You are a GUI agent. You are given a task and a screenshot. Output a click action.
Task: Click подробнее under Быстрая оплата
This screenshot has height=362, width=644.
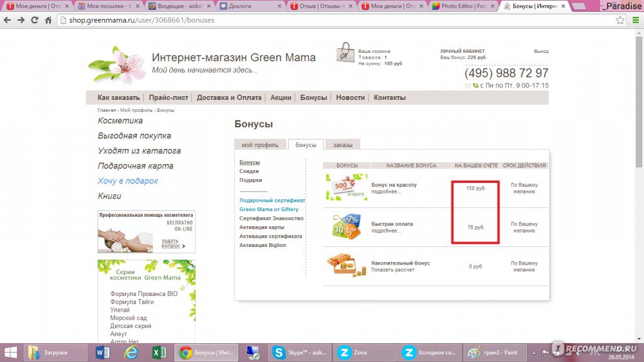point(386,231)
